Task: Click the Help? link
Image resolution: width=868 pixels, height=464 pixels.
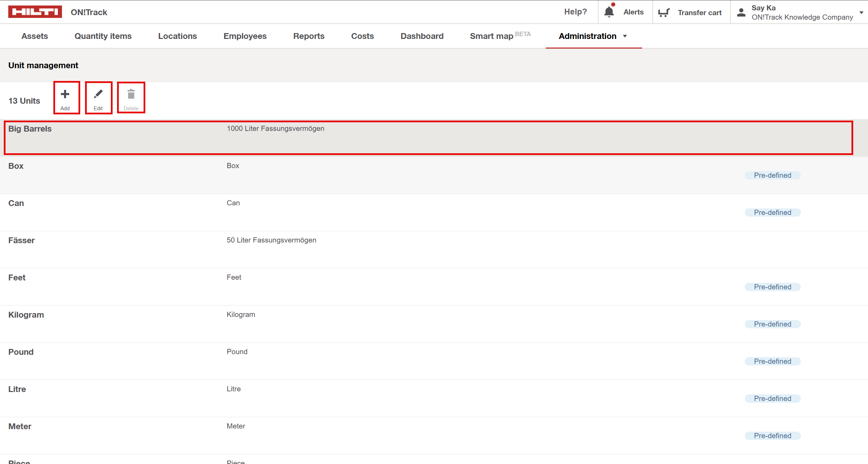Action: [x=575, y=11]
